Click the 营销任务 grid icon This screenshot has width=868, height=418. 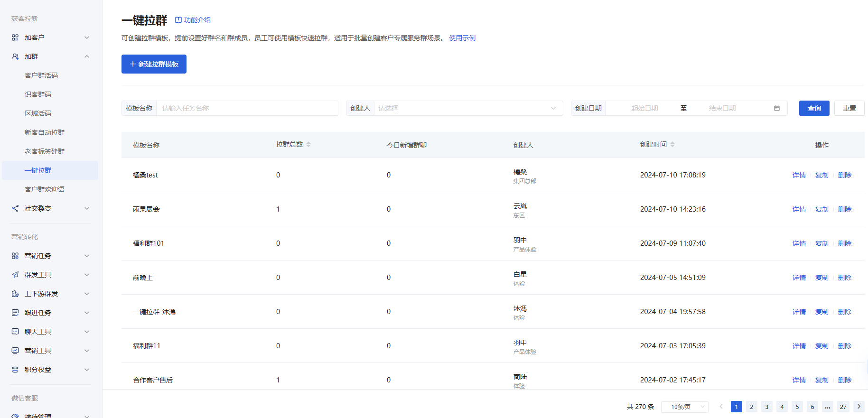(x=15, y=256)
